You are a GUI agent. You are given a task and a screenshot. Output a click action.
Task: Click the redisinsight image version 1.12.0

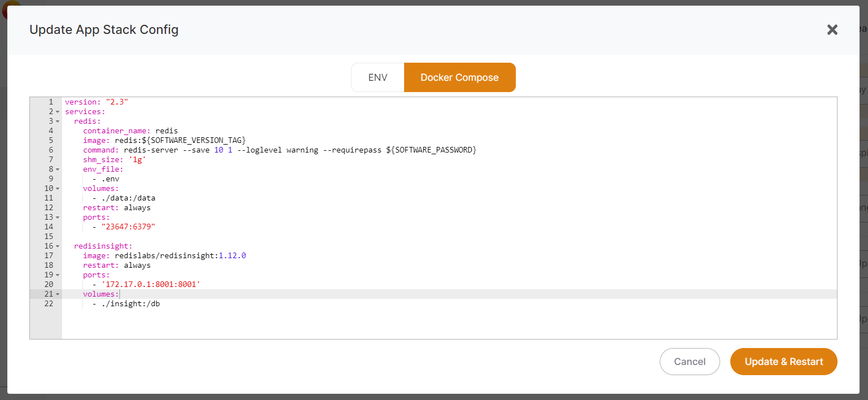pos(232,256)
